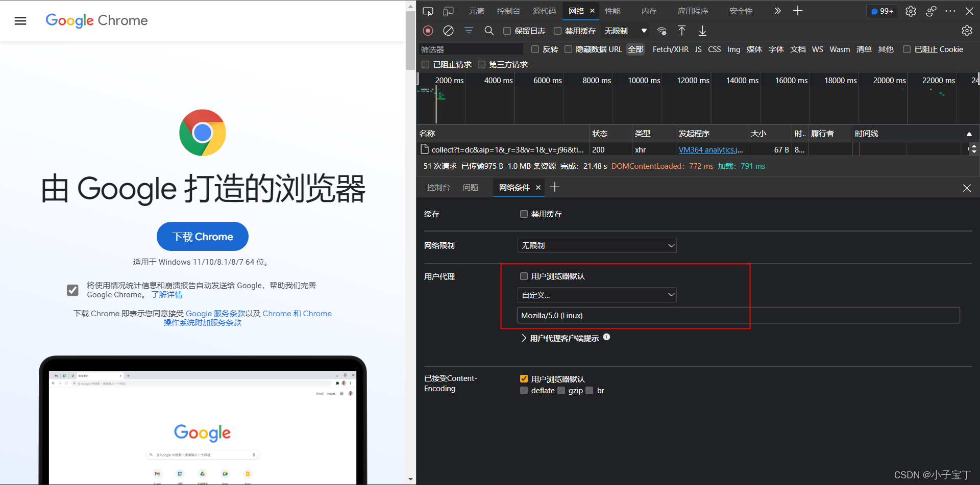Open custom user agent dropdown

click(x=597, y=295)
